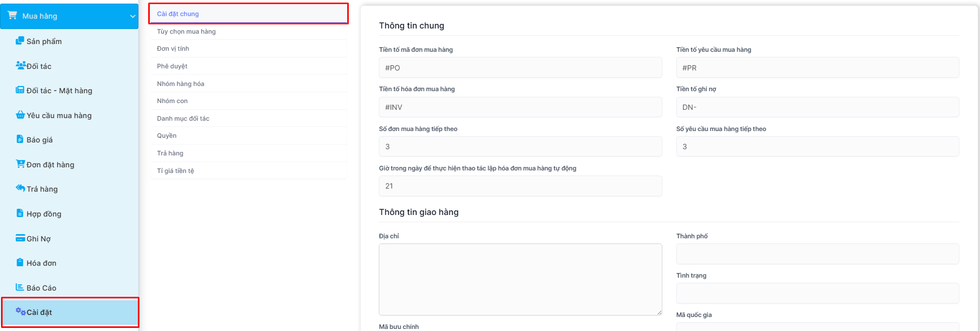Click the Ghi Nợ credit card icon
980x331 pixels.
[20, 238]
